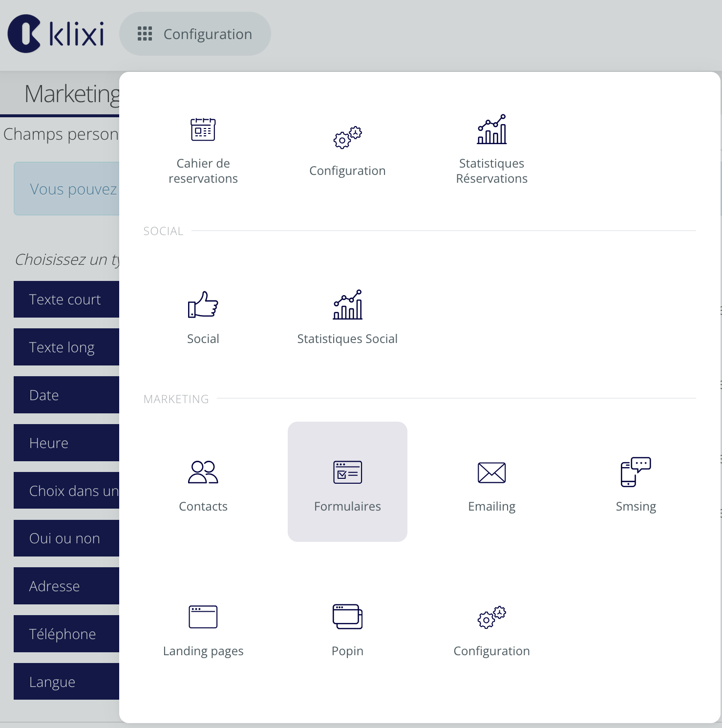
Task: Click the Smsing label
Action: point(636,507)
